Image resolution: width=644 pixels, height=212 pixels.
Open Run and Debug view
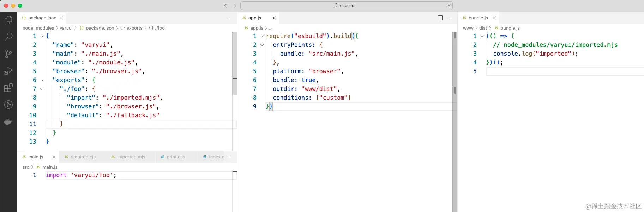click(8, 71)
